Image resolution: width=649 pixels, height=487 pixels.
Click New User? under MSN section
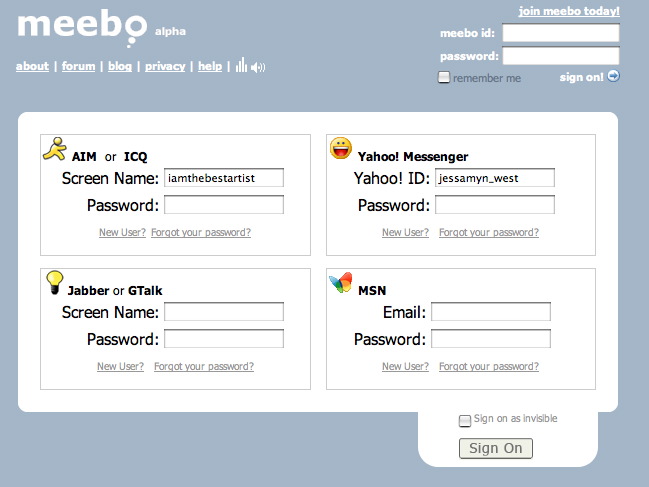pyautogui.click(x=405, y=367)
